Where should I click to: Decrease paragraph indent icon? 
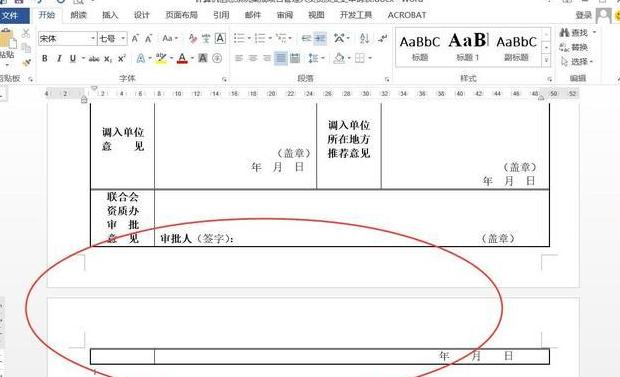tap(306, 38)
